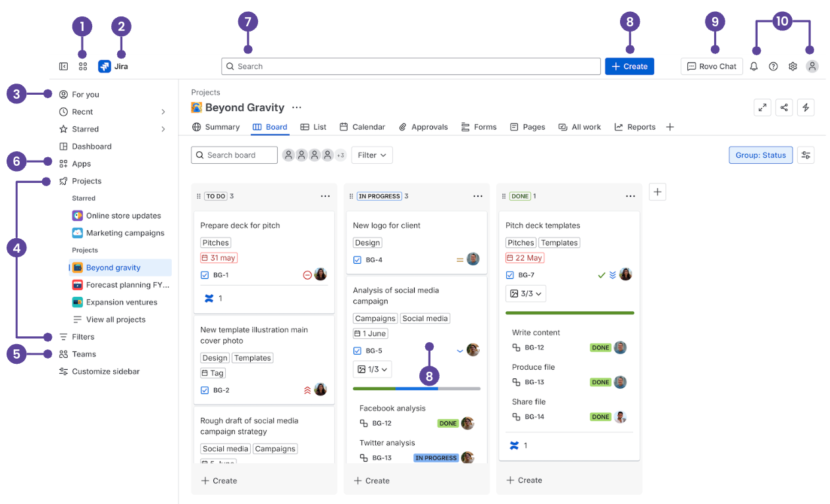Open Rovo Chat
The image size is (830, 504).
[712, 66]
